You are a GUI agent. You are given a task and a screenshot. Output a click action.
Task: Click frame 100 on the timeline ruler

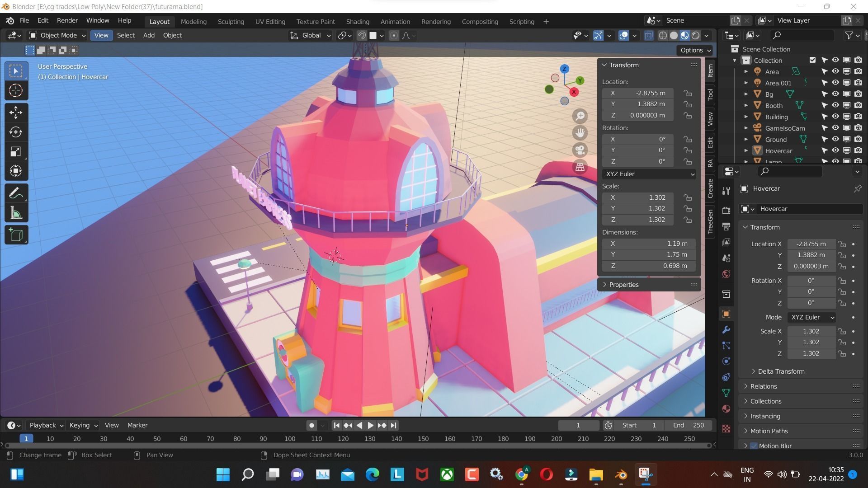pos(290,439)
